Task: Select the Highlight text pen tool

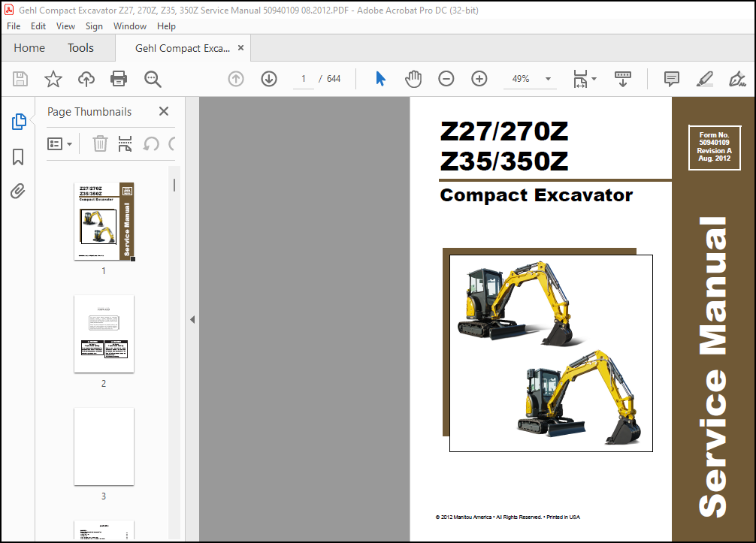Action: coord(705,79)
